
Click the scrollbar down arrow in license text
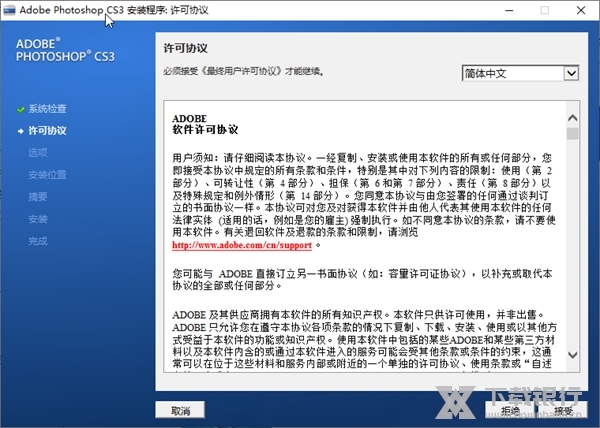[x=572, y=355]
